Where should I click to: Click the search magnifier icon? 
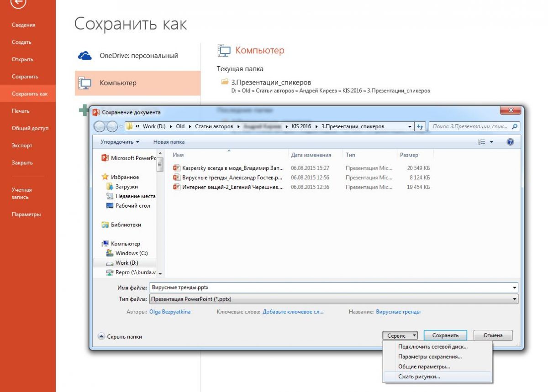(515, 126)
